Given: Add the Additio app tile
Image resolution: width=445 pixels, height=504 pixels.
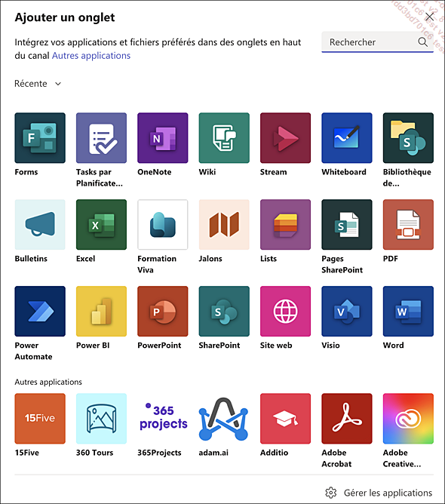Looking at the screenshot, I should 285,419.
